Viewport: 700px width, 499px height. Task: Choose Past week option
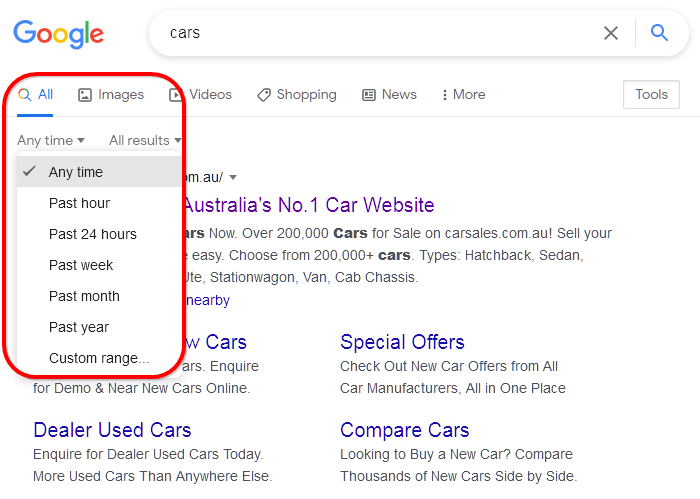click(x=99, y=265)
